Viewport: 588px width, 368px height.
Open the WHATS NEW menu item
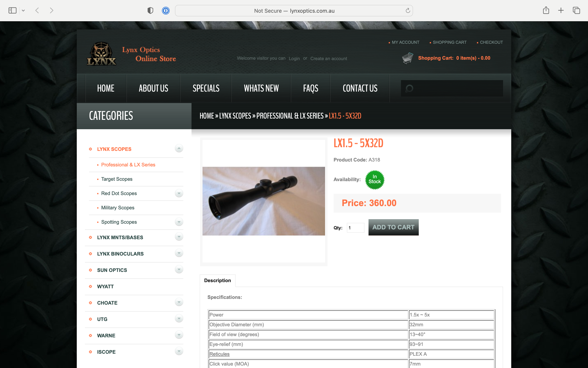[261, 88]
